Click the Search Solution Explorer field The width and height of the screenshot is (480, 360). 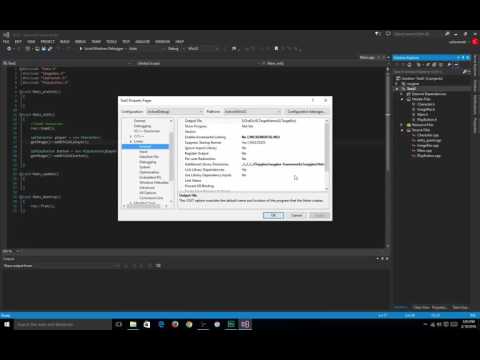click(x=427, y=72)
